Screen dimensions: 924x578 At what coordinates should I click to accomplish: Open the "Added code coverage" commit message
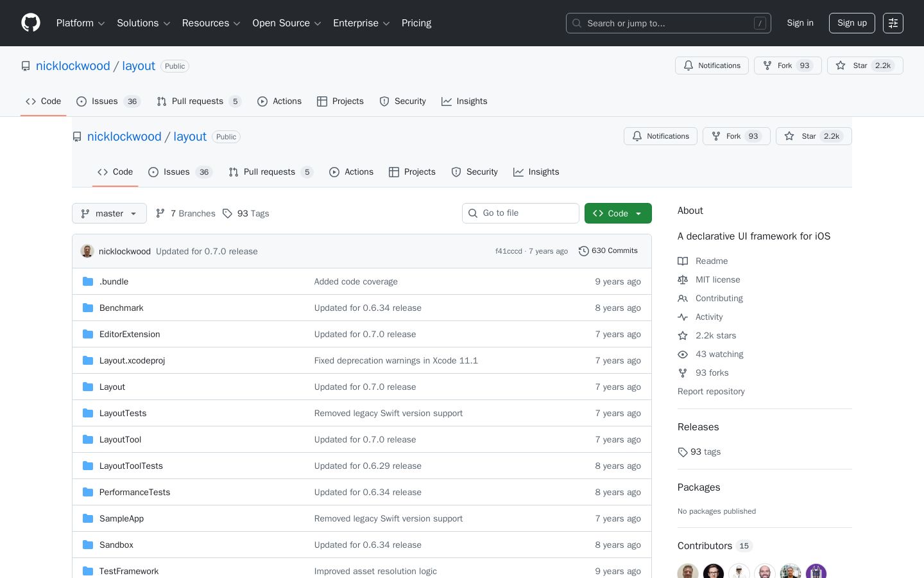[356, 281]
